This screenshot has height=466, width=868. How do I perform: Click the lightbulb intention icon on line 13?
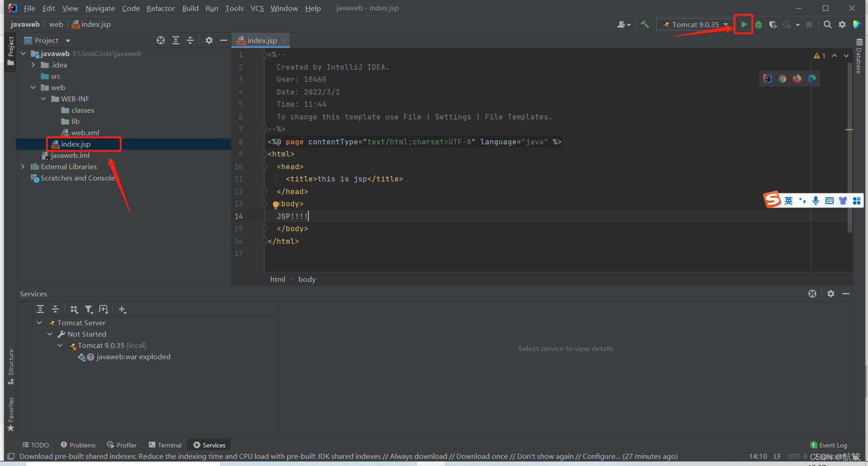click(275, 204)
